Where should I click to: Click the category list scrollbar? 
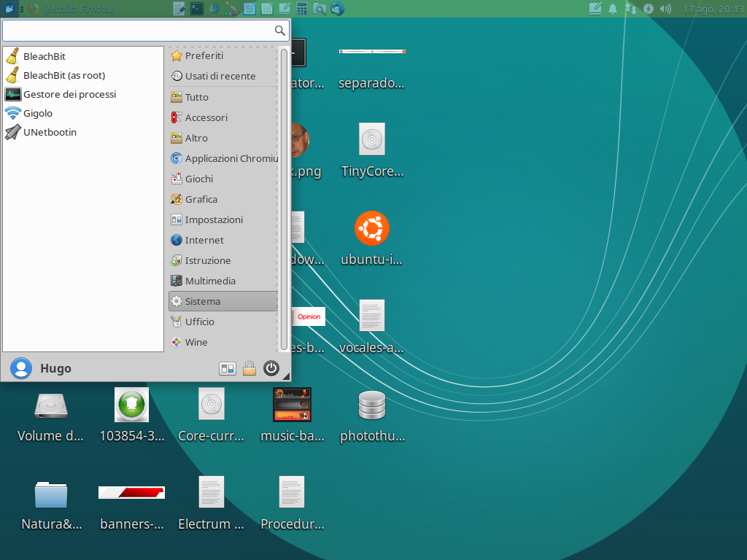pyautogui.click(x=284, y=199)
